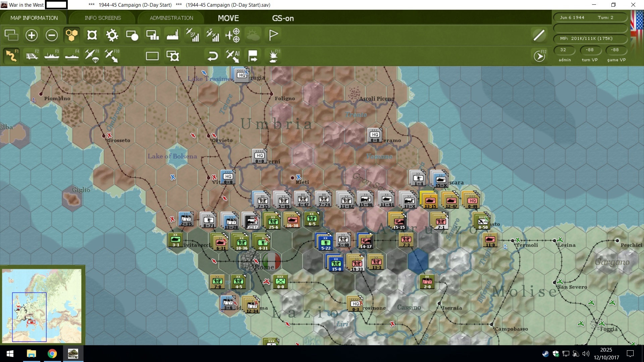Select the F11 battle explosion icon
This screenshot has height=362, width=644.
(x=274, y=56)
